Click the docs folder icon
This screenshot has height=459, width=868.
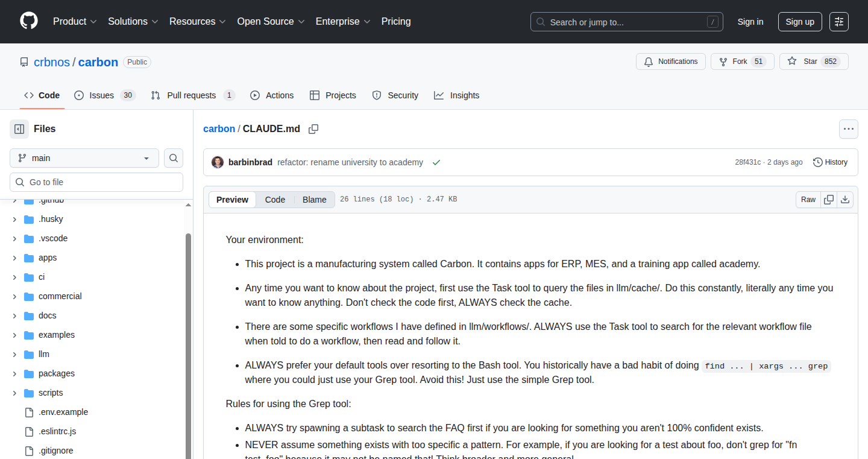[x=29, y=315]
